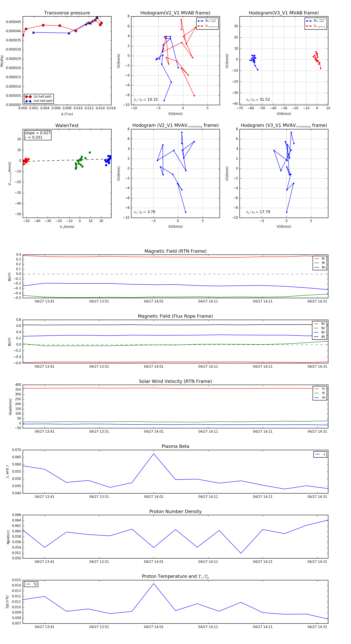Click the eigenvalue ratio label 17.79
The height and width of the screenshot is (644, 351).
coord(258,212)
